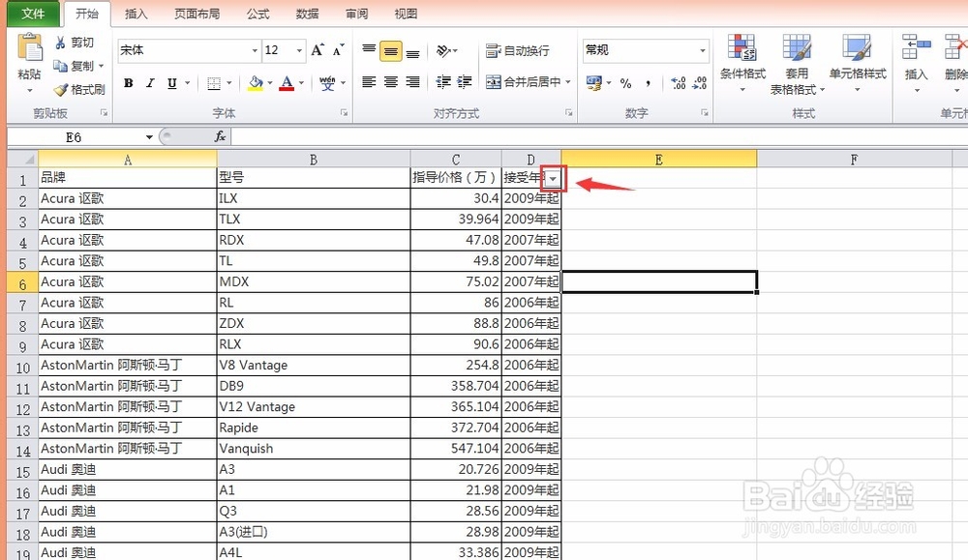Click the Insert Cells (插入) button

[x=914, y=61]
